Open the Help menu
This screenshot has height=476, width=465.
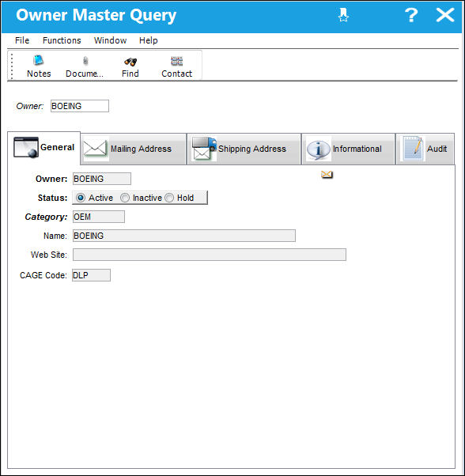point(148,40)
